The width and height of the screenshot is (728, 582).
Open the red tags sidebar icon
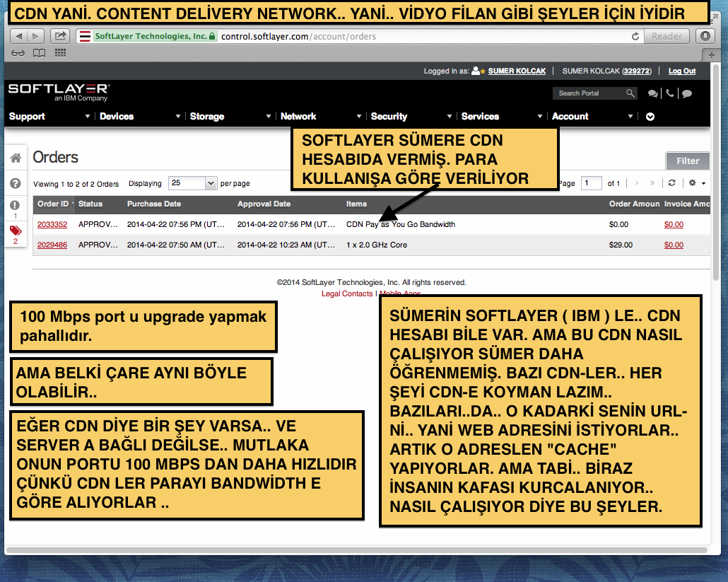16,231
